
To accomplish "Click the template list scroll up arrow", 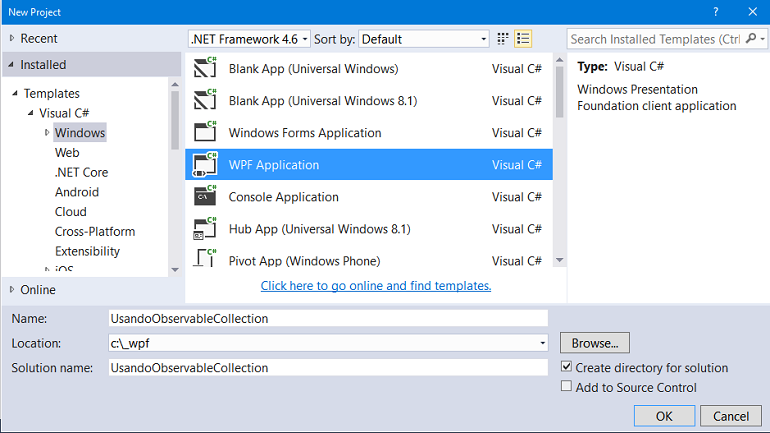I will point(559,59).
